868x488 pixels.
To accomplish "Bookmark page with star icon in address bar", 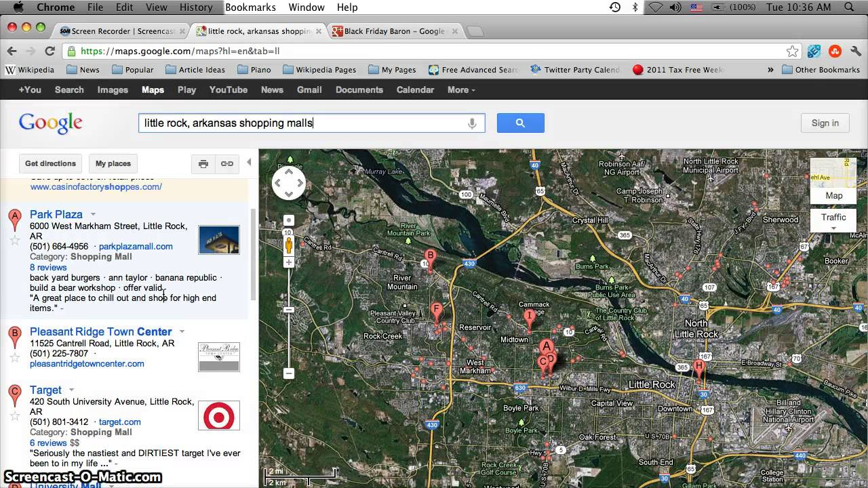I will pyautogui.click(x=792, y=51).
